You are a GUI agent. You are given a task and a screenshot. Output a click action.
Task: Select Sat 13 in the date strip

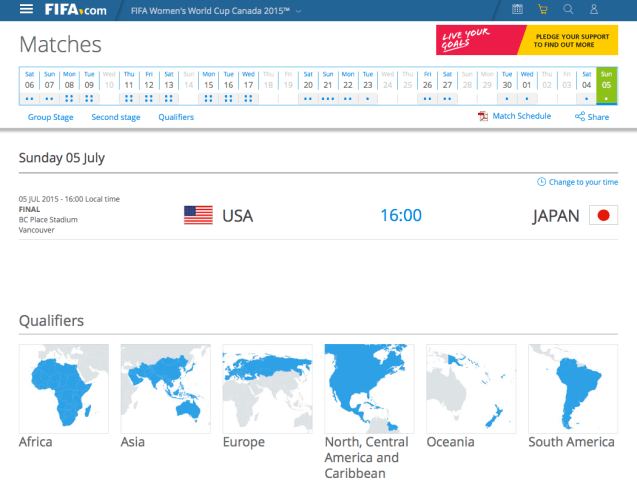[169, 86]
